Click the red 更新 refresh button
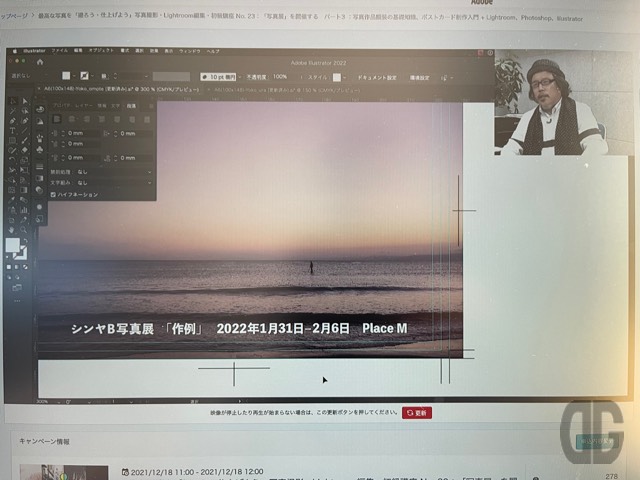This screenshot has height=480, width=640. tap(417, 413)
